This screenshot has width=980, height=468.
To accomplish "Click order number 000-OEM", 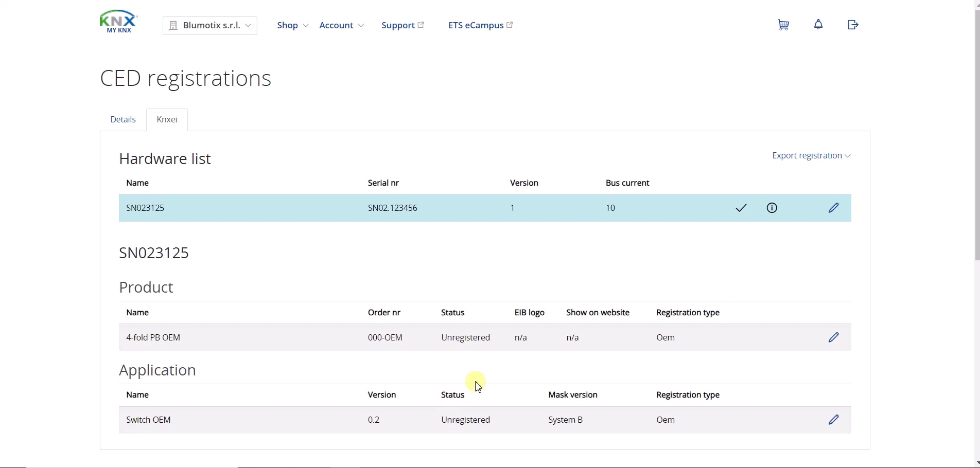I will (385, 337).
